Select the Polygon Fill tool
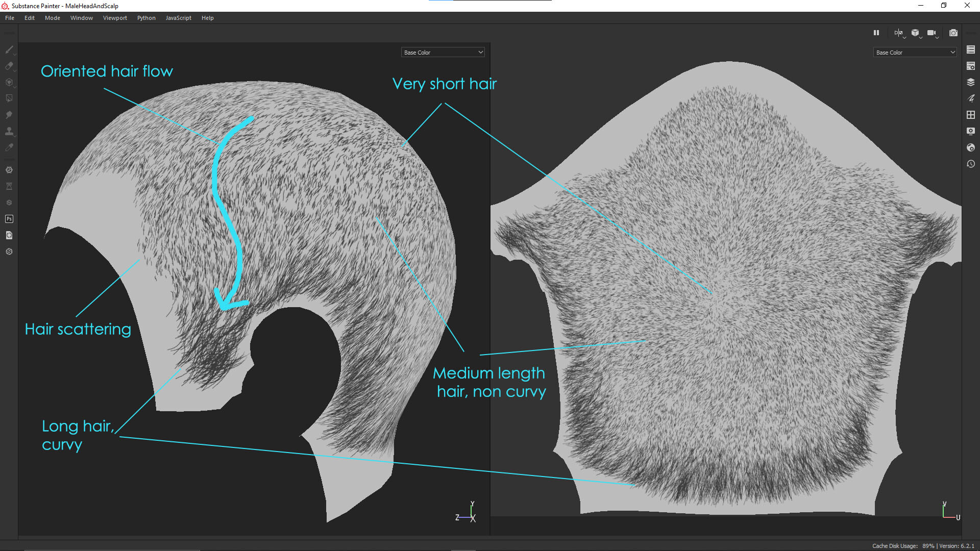This screenshot has width=980, height=551. pyautogui.click(x=9, y=98)
